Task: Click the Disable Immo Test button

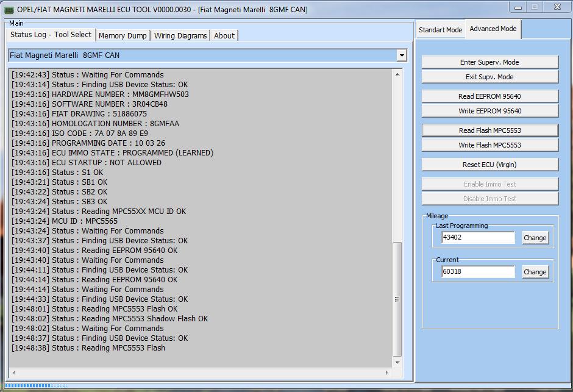Action: tap(489, 199)
